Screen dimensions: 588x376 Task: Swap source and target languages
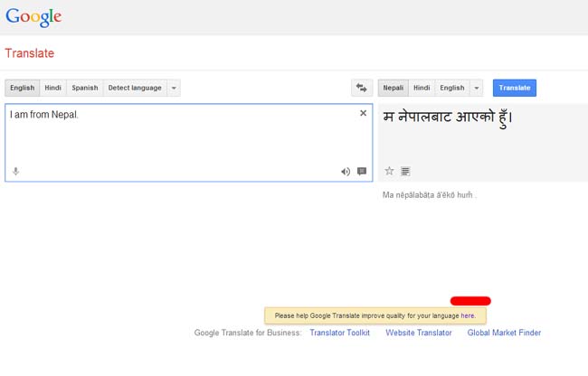[x=362, y=88]
